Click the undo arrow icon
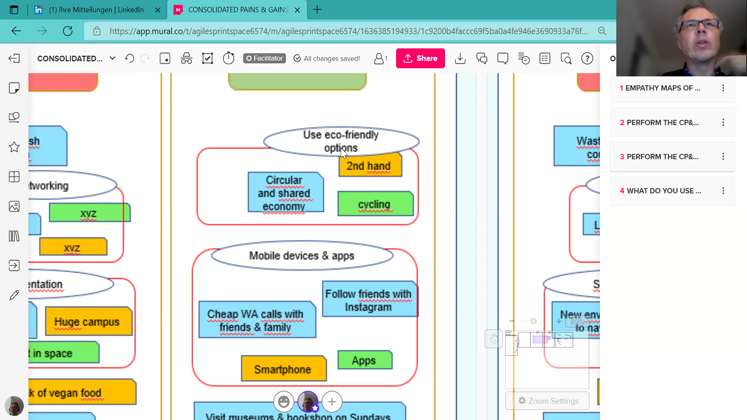Image resolution: width=747 pixels, height=420 pixels. pos(129,59)
